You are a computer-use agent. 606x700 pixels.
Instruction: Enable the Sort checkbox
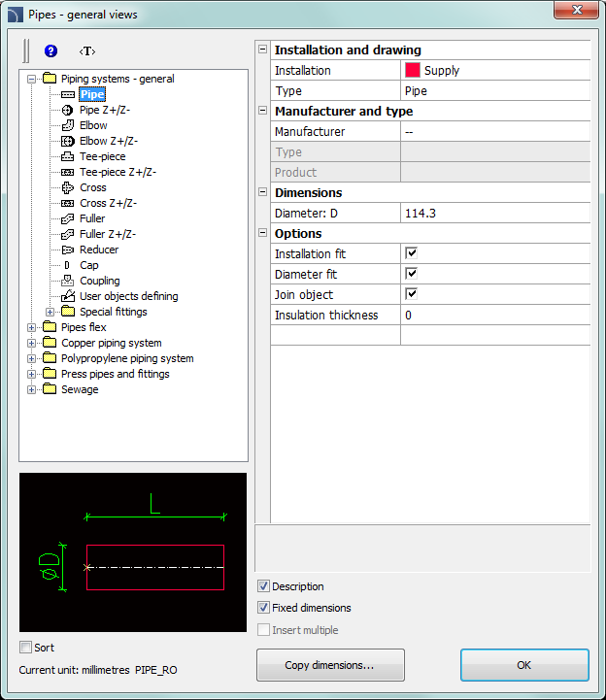(26, 648)
